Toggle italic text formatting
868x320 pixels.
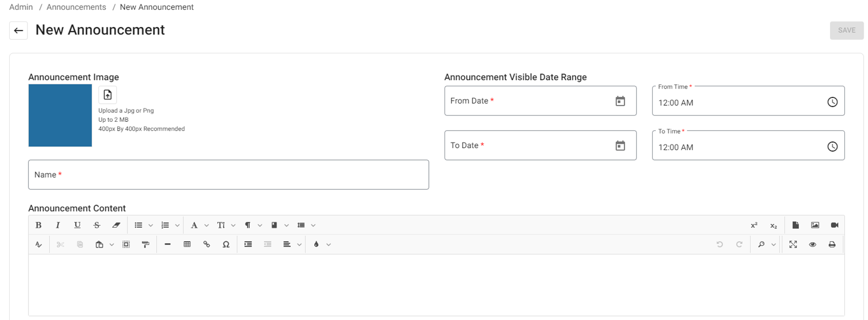[58, 225]
